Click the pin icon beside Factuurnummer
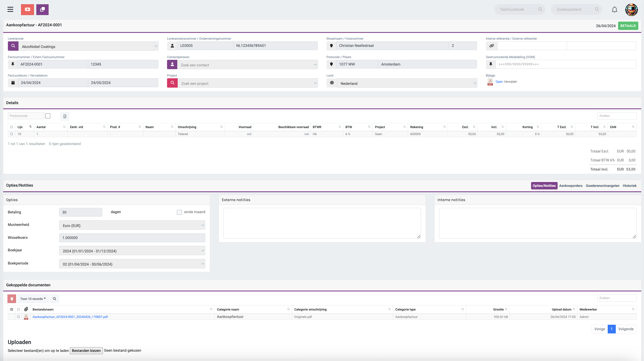 pyautogui.click(x=13, y=64)
